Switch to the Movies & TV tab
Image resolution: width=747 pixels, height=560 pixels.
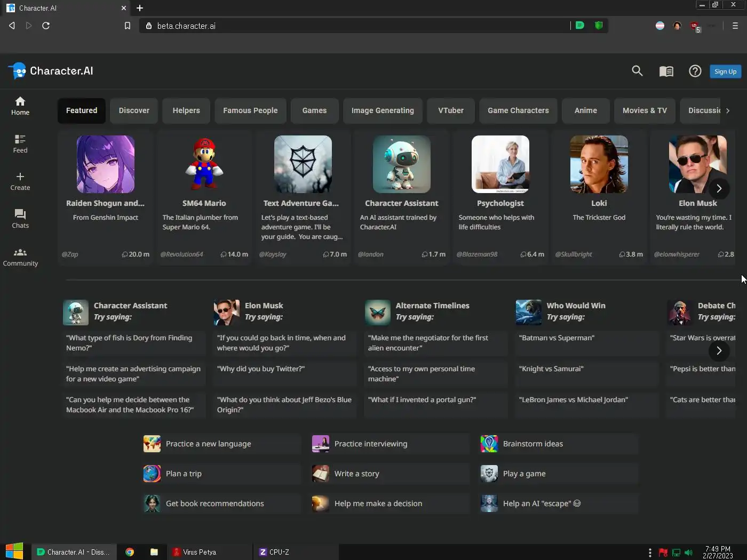645,110
